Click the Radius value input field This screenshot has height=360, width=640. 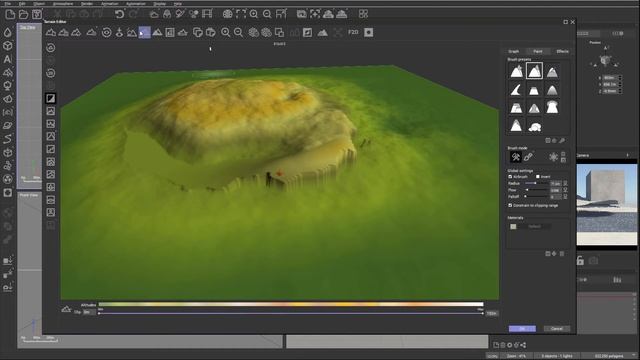point(556,184)
